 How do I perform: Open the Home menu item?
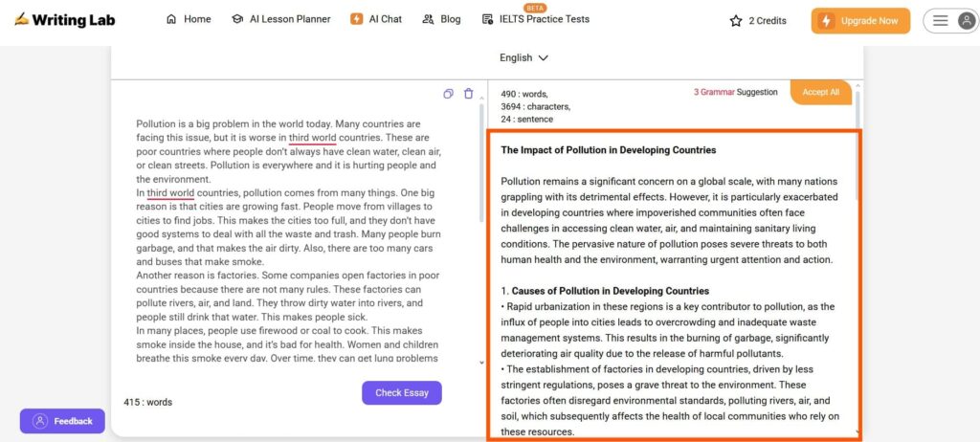click(x=189, y=19)
